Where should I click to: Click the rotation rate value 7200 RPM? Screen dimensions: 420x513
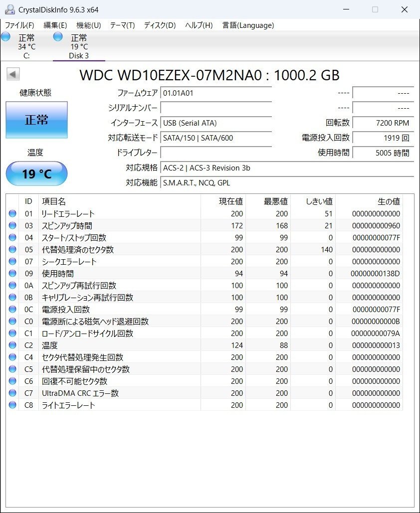pos(383,123)
